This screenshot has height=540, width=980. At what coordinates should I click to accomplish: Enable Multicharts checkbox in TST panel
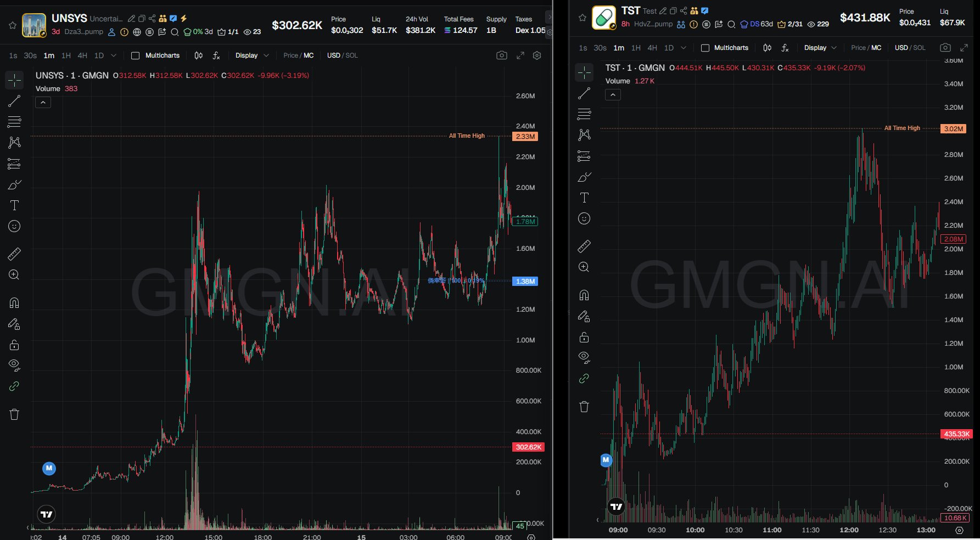[x=705, y=48]
